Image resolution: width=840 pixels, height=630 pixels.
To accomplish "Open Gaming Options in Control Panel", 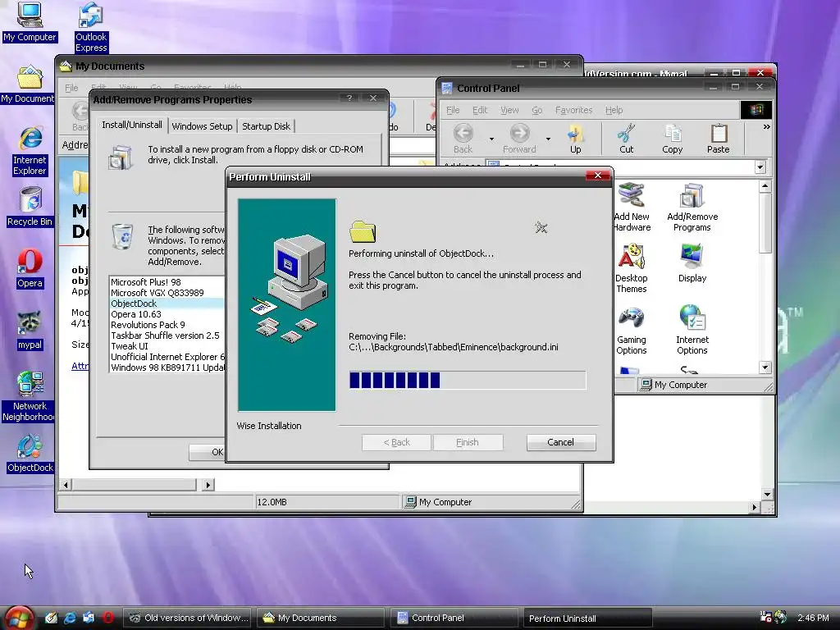I will [x=632, y=330].
